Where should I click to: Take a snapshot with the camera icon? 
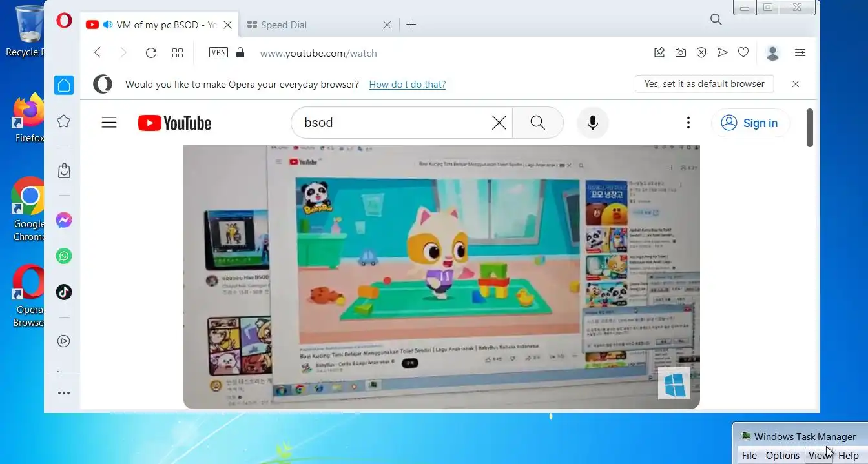[x=681, y=53]
